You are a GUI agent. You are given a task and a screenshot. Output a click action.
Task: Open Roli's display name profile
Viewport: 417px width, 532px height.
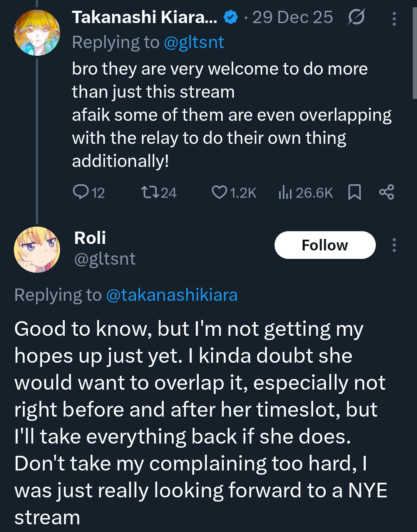[x=90, y=238]
